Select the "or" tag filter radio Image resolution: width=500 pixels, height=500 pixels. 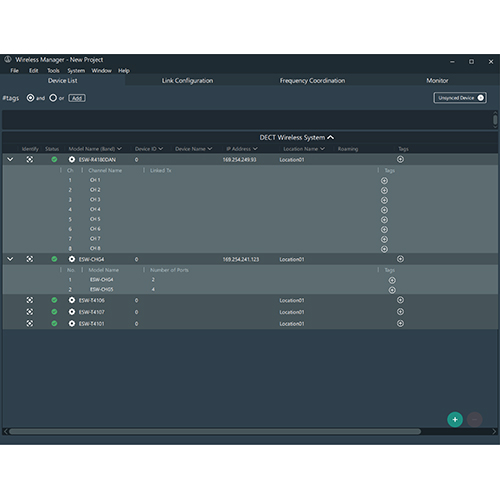click(x=53, y=98)
